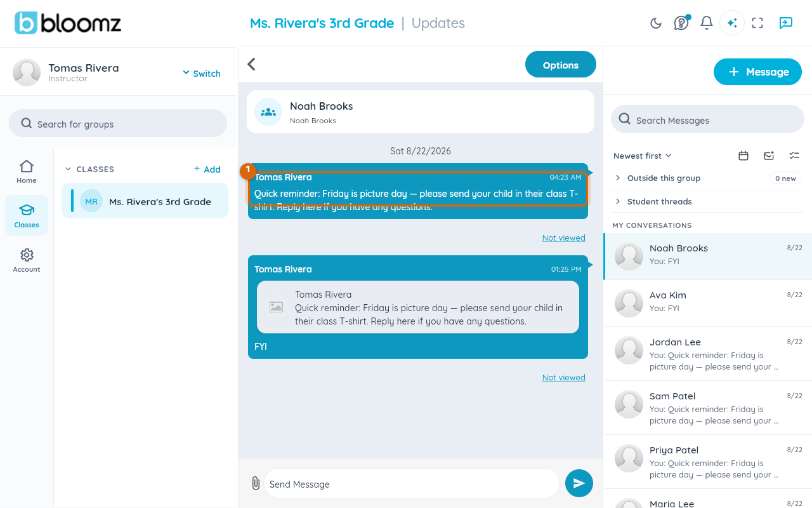The height and width of the screenshot is (508, 812).
Task: Open Noah Brooks conversation
Action: 708,256
